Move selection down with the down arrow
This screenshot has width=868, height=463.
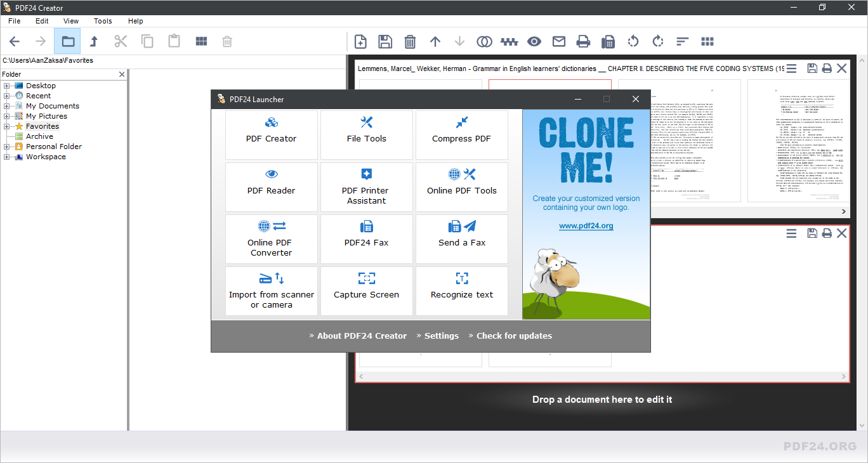[459, 42]
